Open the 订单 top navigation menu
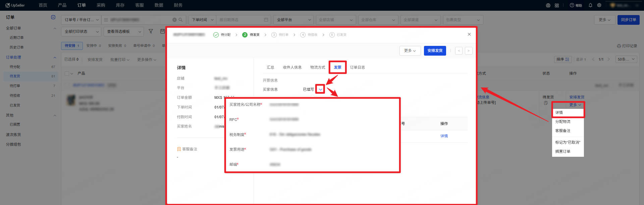644x205 pixels. click(82, 5)
